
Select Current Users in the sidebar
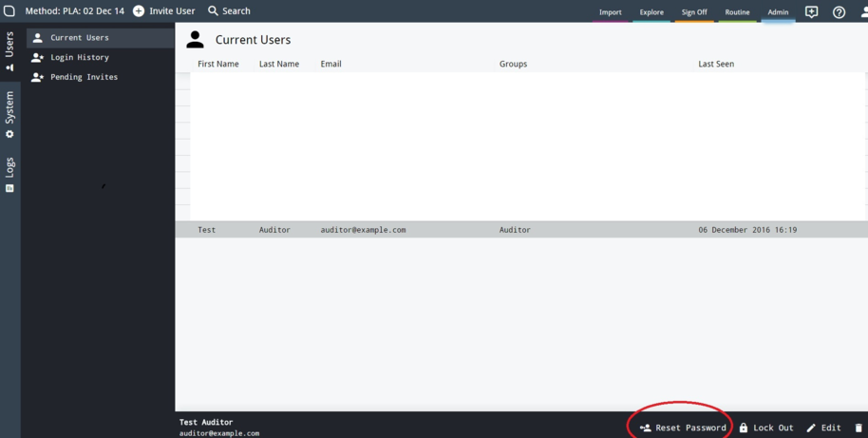tap(101, 38)
